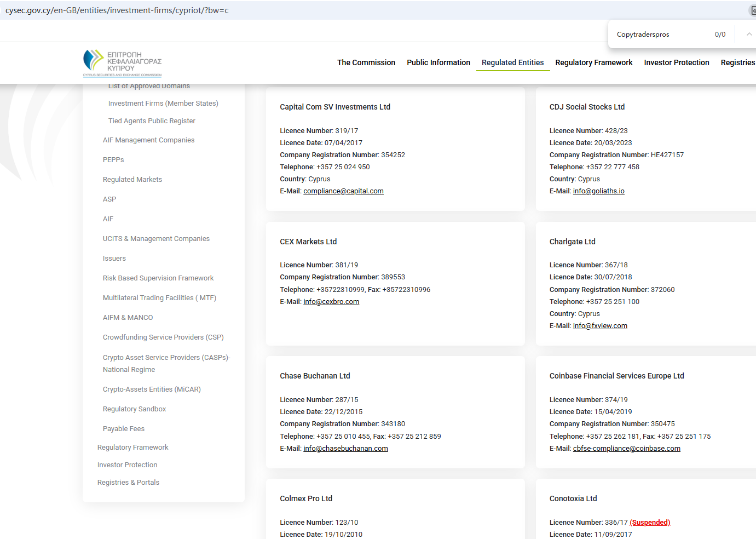Click the browser address bar URL
This screenshot has width=756, height=539.
pos(117,10)
